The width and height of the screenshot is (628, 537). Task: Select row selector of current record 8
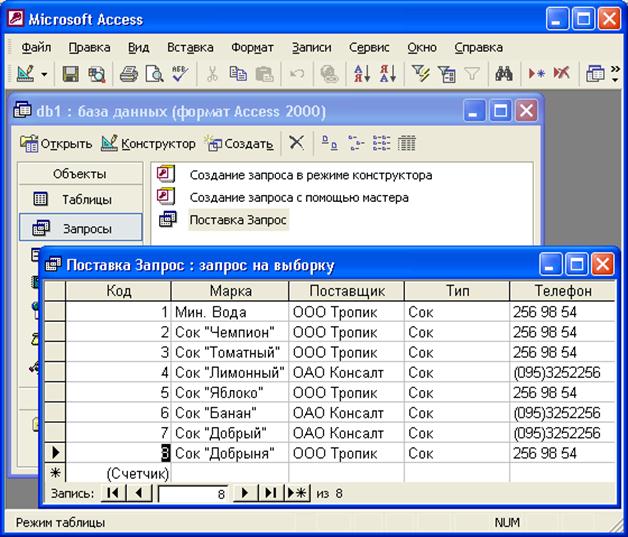point(55,453)
